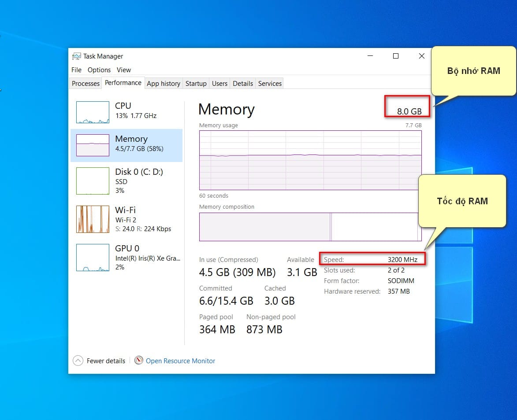Click the 3.0 GB cached value
Screen dimensions: 517x420
pos(279,301)
